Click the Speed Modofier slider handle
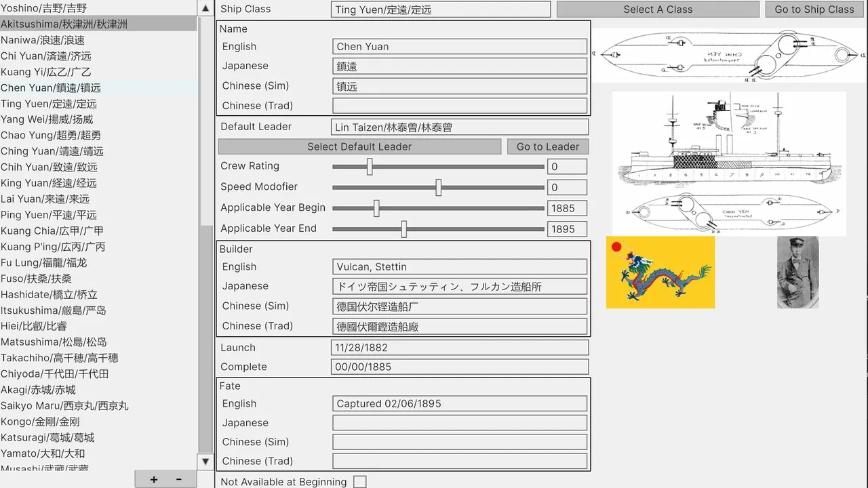This screenshot has width=868, height=488. (x=439, y=187)
